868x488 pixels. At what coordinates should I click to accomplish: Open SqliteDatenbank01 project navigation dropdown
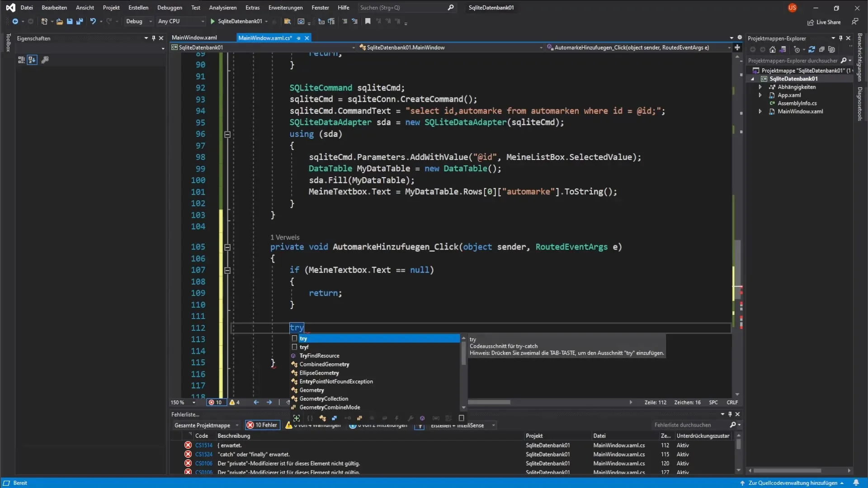[x=264, y=47]
